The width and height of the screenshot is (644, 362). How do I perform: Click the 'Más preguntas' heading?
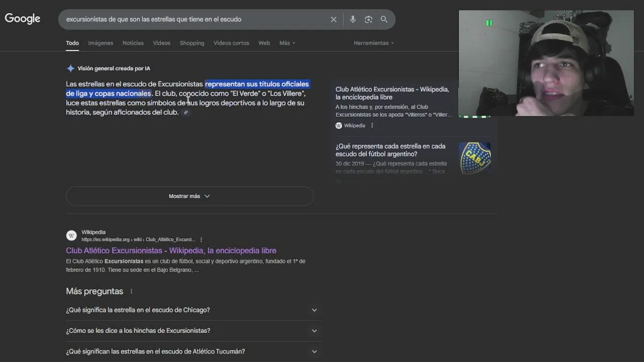[95, 292]
